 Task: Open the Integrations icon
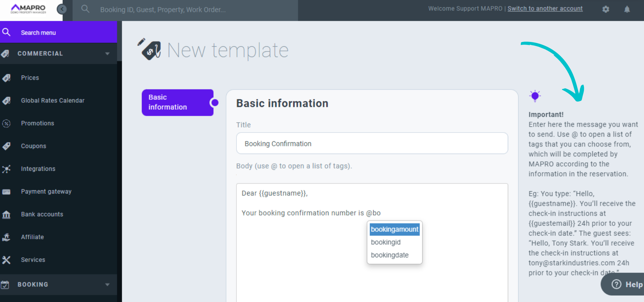tap(7, 169)
